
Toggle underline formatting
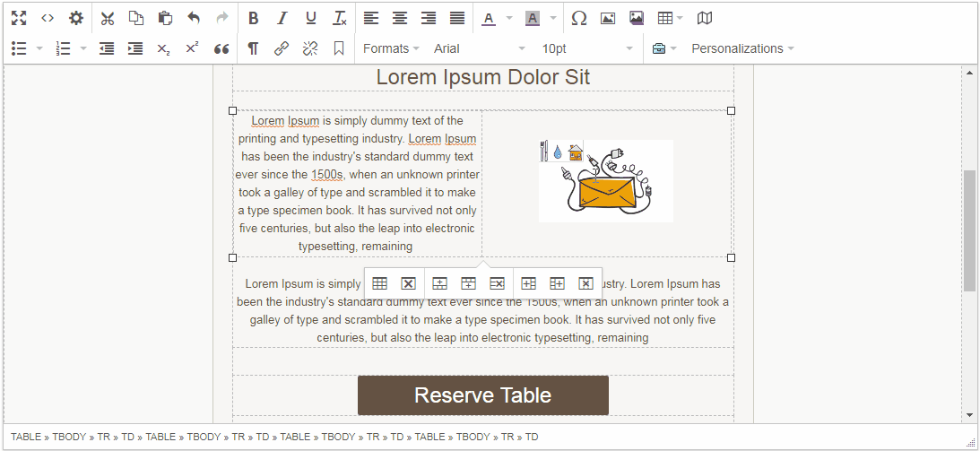[310, 18]
